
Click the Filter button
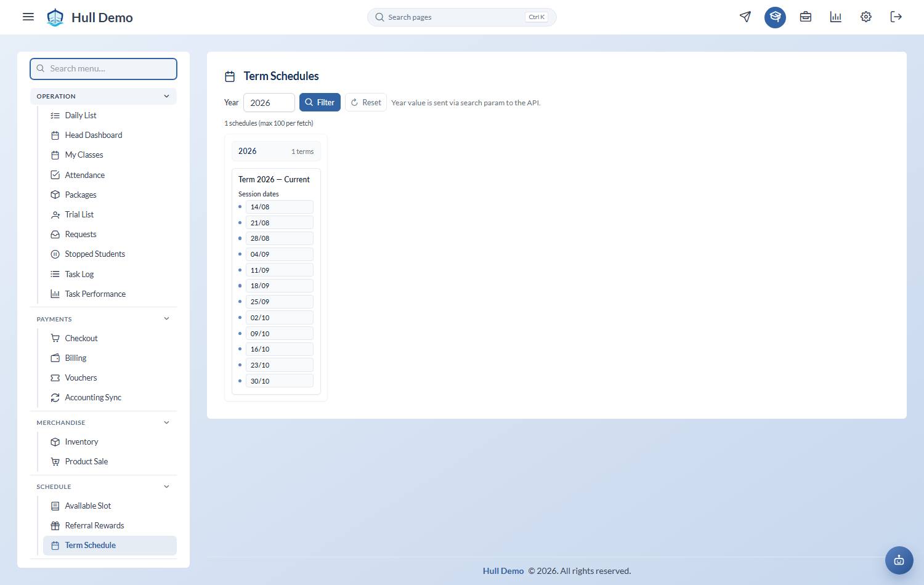[x=320, y=102]
